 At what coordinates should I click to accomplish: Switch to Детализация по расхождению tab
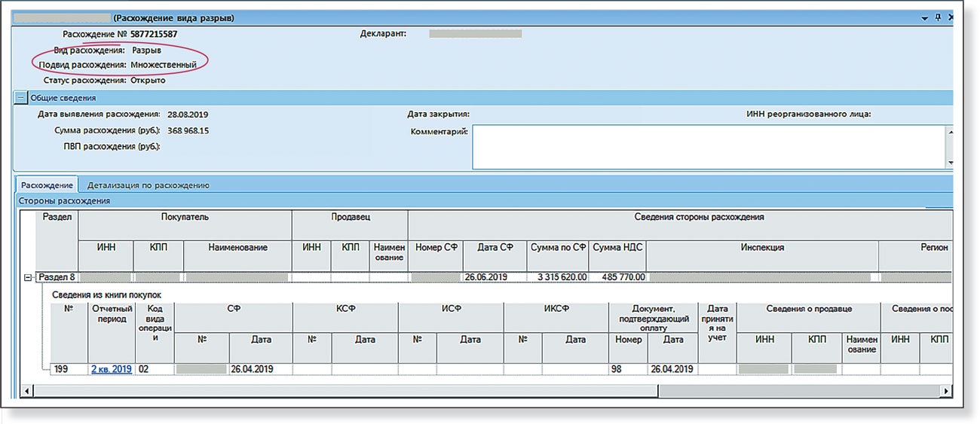pos(148,185)
